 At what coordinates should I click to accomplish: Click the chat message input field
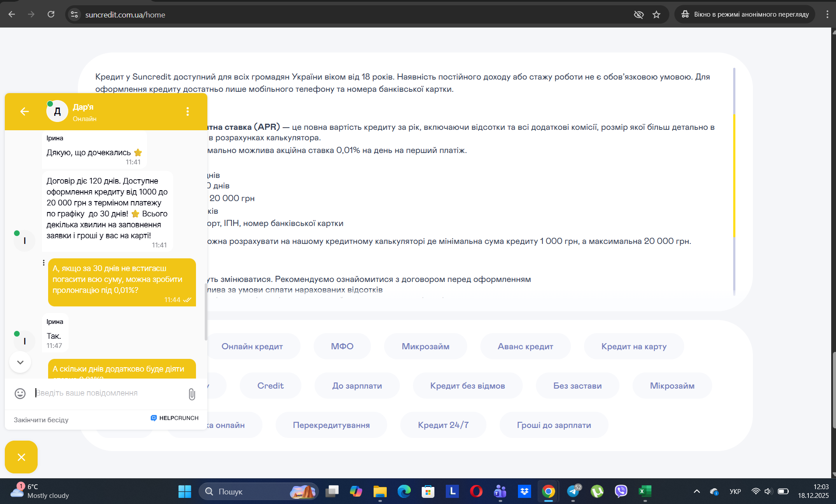point(109,393)
